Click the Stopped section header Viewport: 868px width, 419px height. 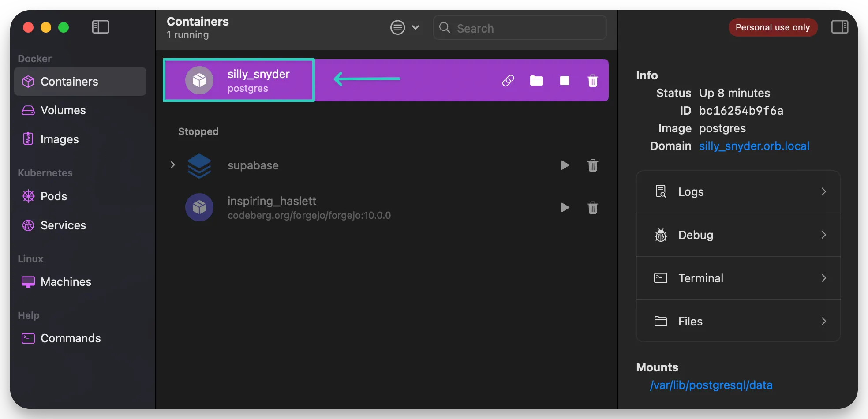(x=198, y=131)
